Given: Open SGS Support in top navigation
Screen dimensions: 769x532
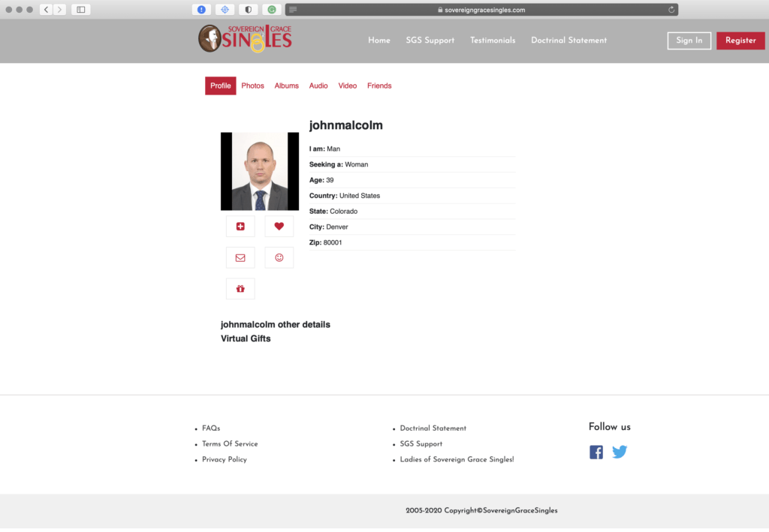Looking at the screenshot, I should 430,41.
